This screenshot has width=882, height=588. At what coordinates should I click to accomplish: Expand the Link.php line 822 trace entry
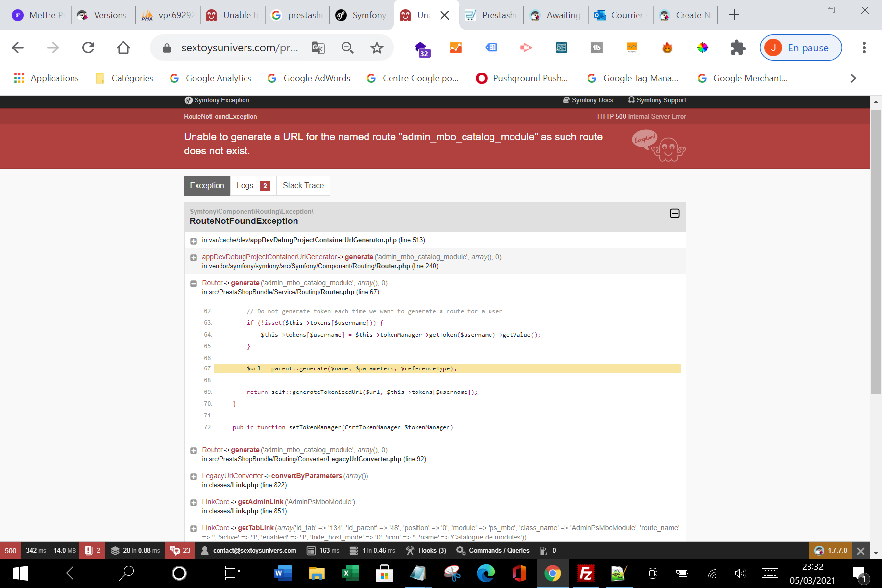pyautogui.click(x=194, y=477)
